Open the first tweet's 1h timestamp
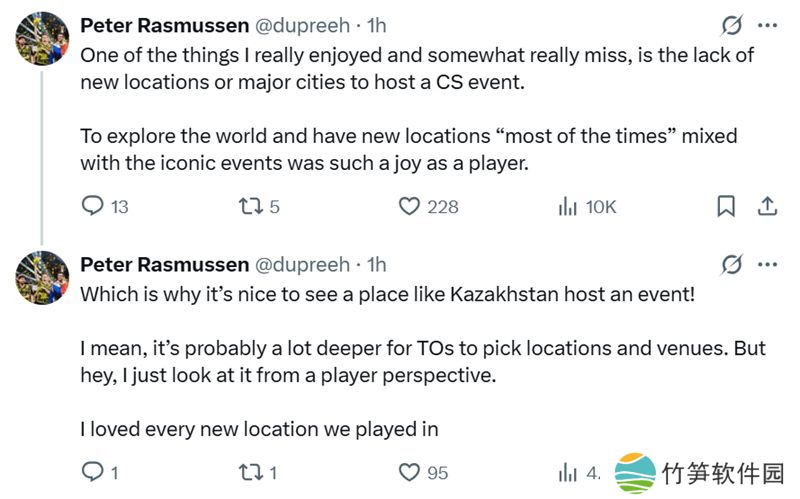The image size is (800, 499). 377,25
